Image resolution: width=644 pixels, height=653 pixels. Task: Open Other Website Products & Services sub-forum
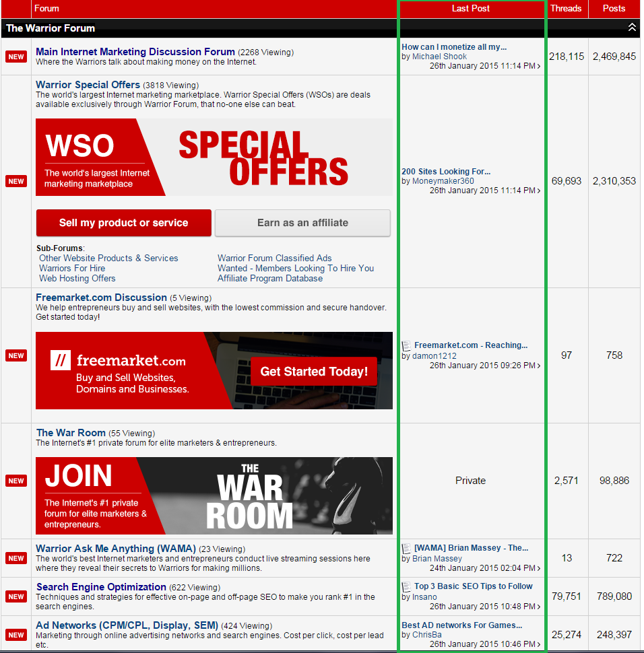click(108, 259)
